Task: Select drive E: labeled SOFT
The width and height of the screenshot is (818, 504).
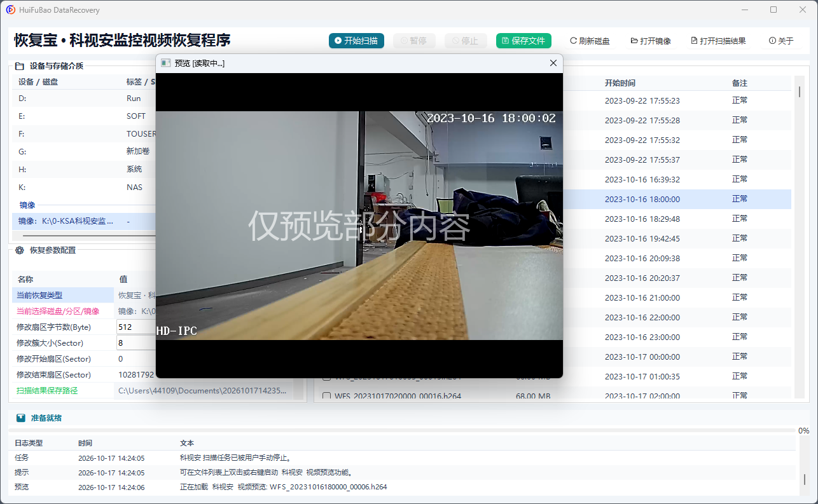Action: tap(84, 116)
